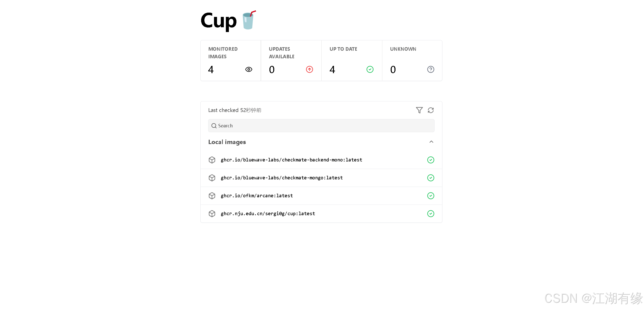Click the eye icon in Monitored Images

pos(249,69)
